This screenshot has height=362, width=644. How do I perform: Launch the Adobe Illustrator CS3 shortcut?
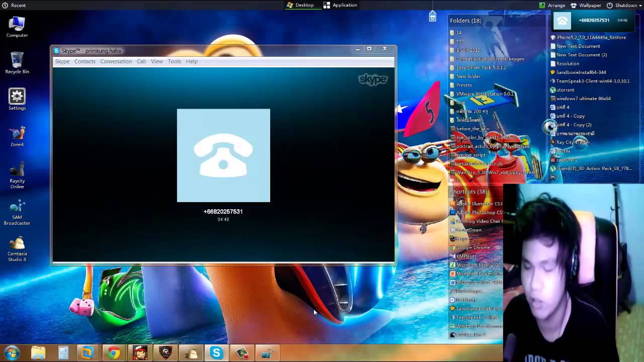(476, 204)
